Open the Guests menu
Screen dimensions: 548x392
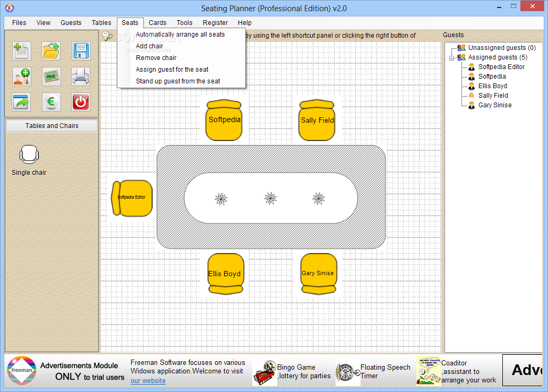(x=71, y=23)
